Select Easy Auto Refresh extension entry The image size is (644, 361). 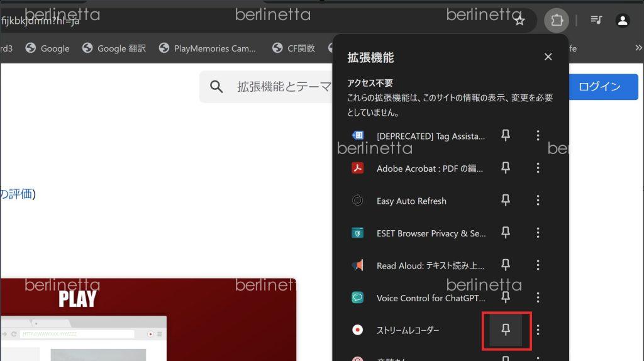pyautogui.click(x=411, y=201)
